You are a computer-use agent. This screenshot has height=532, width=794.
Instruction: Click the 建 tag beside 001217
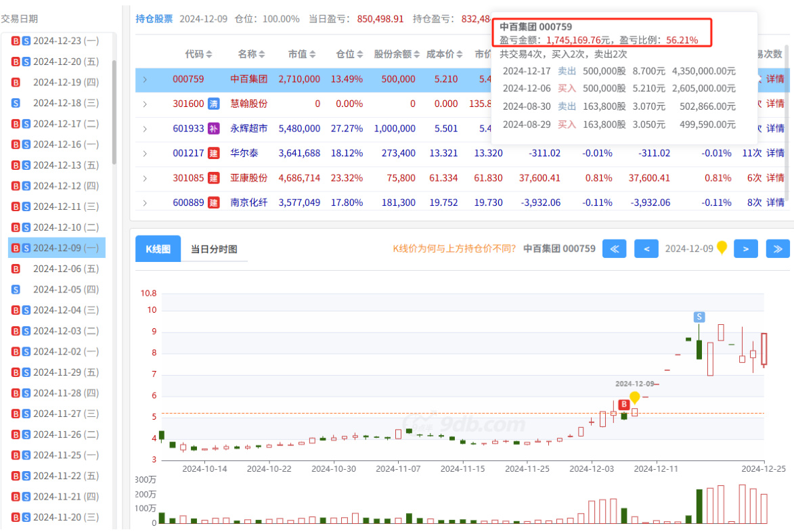[214, 153]
